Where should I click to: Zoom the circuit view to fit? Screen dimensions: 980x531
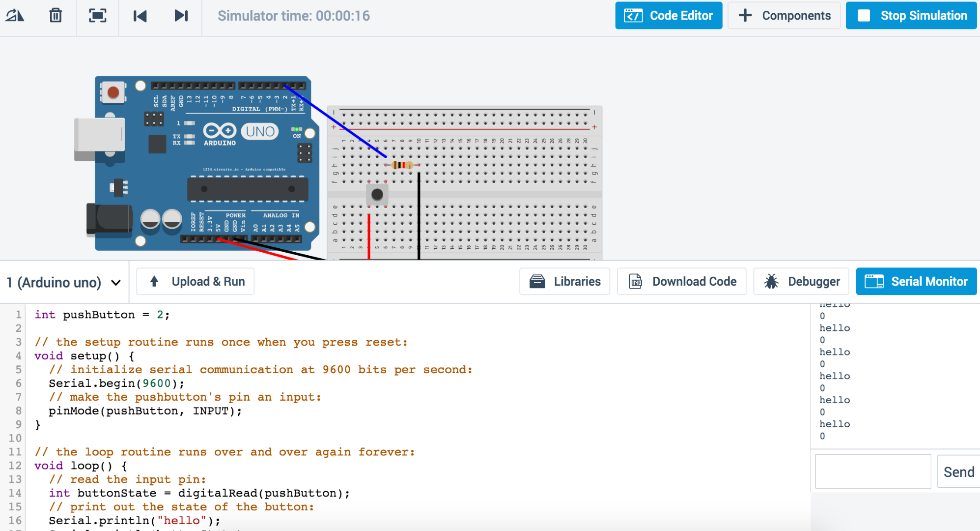point(97,15)
